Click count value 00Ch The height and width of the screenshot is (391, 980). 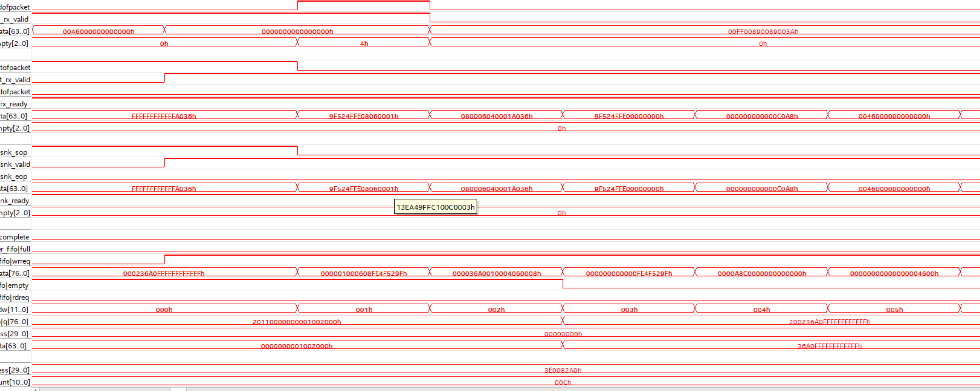pos(563,382)
